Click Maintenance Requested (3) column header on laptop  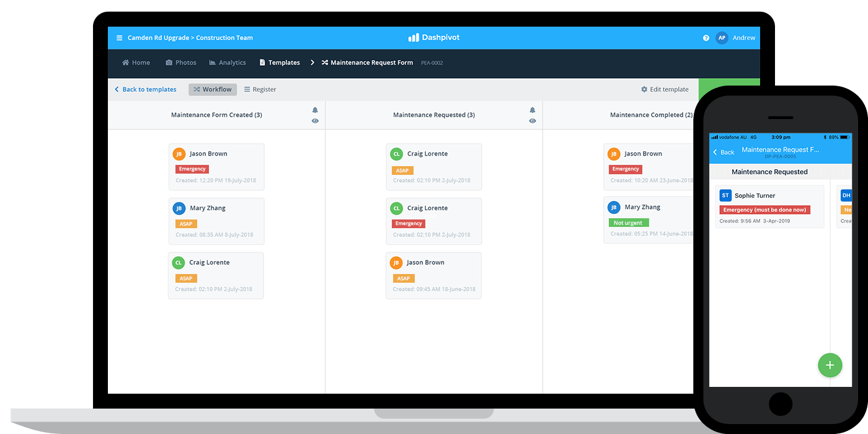(434, 115)
